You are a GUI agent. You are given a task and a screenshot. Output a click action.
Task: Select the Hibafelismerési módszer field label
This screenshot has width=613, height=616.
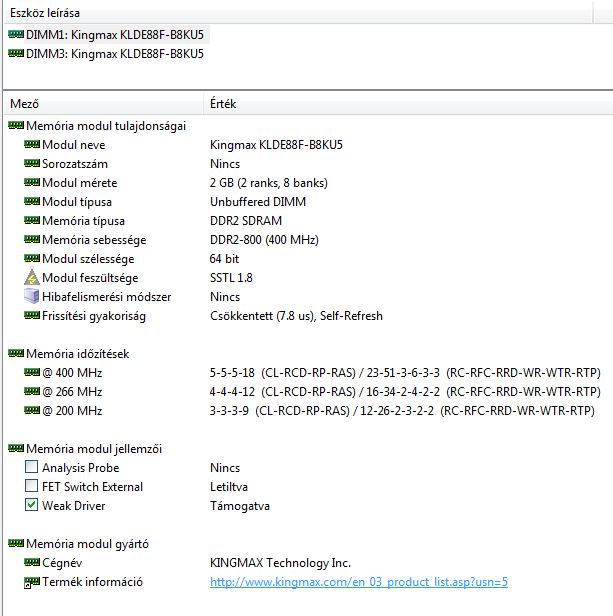(106, 297)
